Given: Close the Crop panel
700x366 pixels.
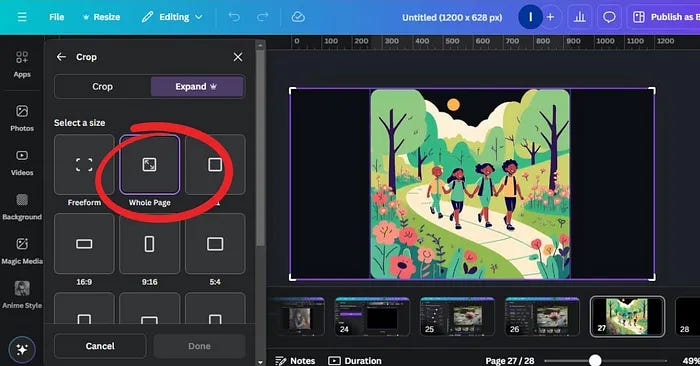Looking at the screenshot, I should [238, 57].
